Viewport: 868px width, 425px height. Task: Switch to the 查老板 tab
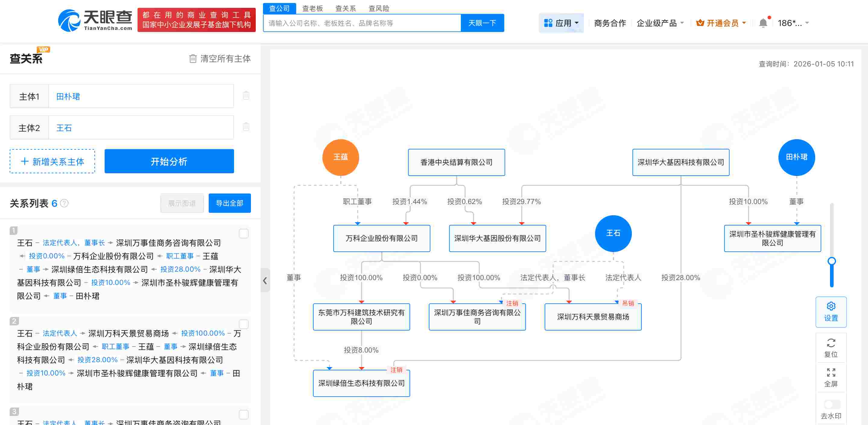pos(312,8)
